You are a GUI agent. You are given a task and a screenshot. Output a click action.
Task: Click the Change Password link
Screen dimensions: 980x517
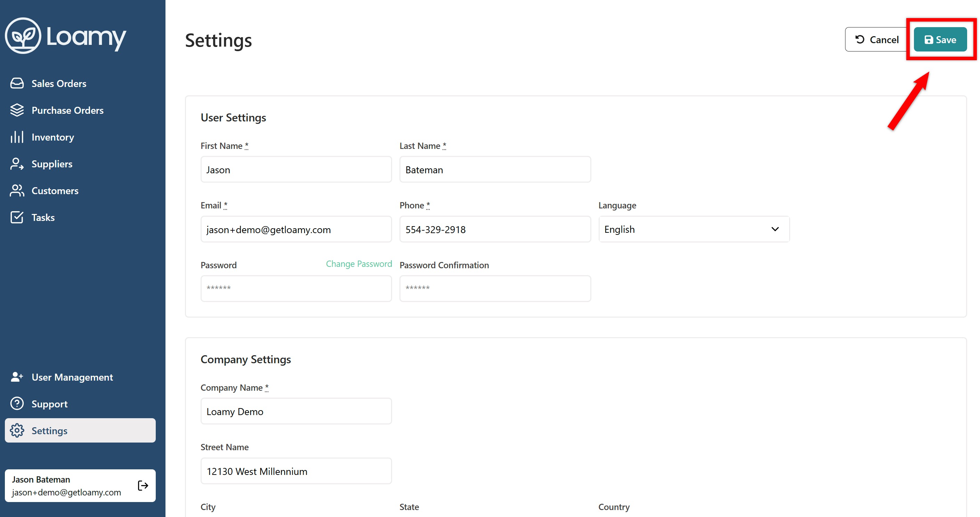coord(359,264)
